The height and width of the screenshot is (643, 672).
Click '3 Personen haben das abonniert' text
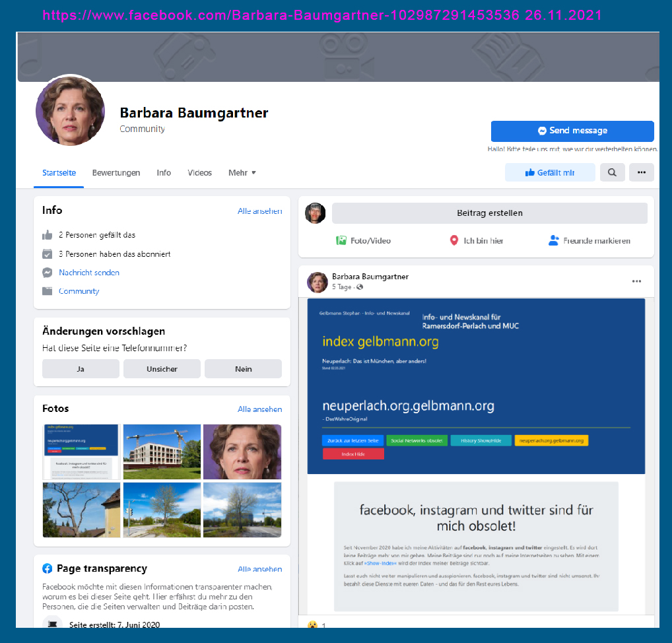tap(114, 254)
